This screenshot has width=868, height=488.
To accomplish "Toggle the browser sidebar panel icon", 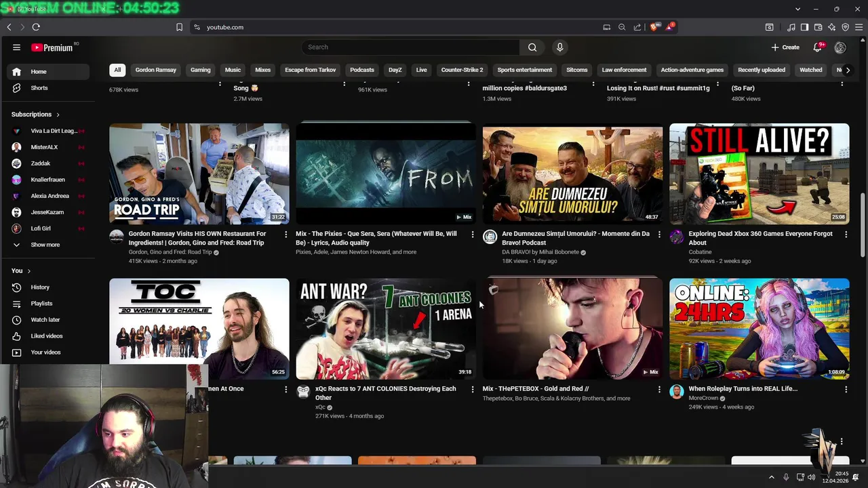I will coord(804,27).
